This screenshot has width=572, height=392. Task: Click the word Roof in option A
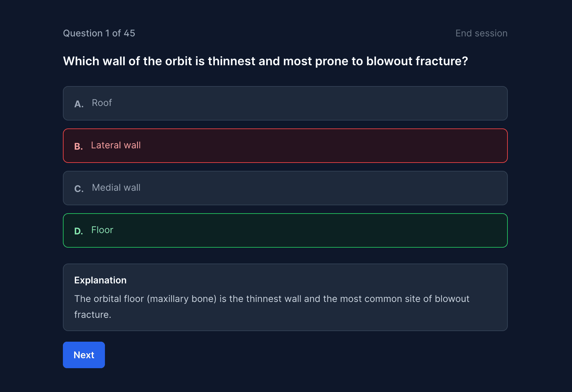102,103
